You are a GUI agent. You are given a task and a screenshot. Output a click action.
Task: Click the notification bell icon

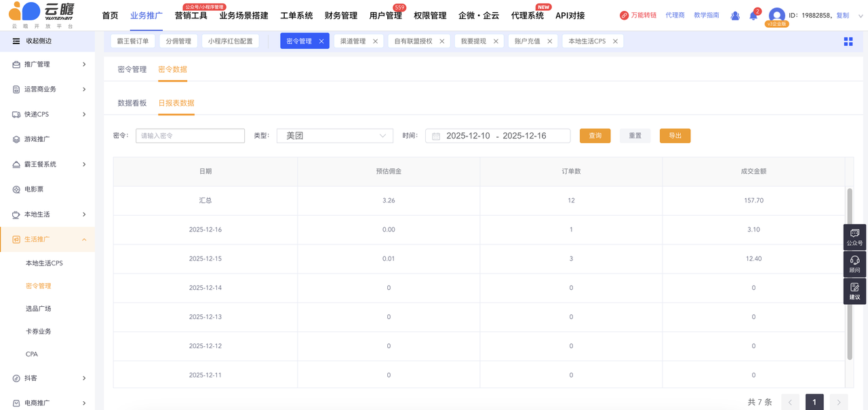[753, 16]
